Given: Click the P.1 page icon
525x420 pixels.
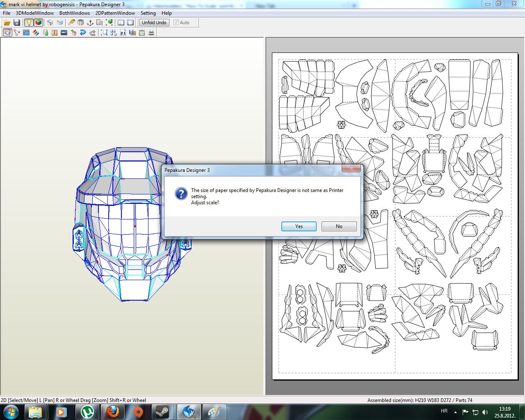Looking at the screenshot, I should 123,32.
